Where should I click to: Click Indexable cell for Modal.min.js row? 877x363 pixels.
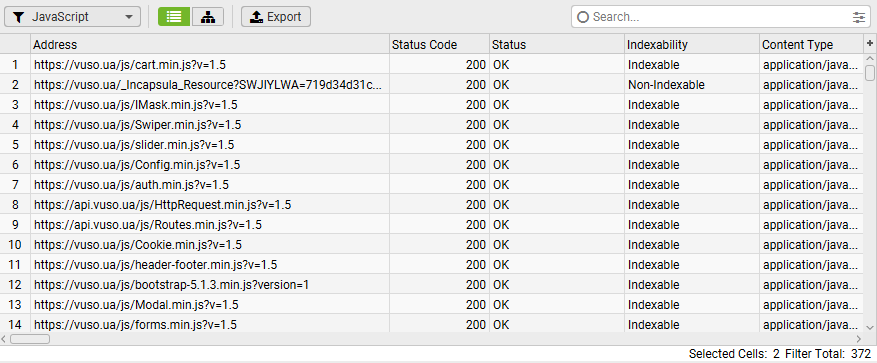tap(692, 305)
